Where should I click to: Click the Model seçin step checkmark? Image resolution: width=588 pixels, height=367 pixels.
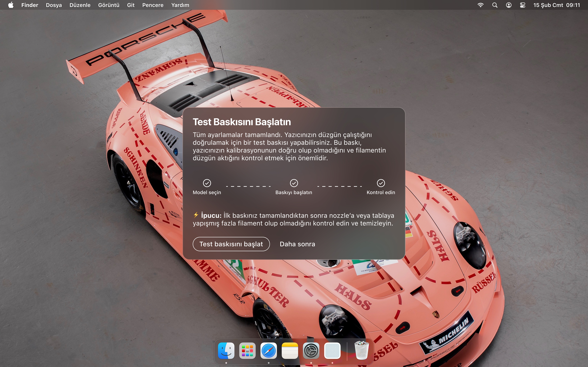coord(207,183)
